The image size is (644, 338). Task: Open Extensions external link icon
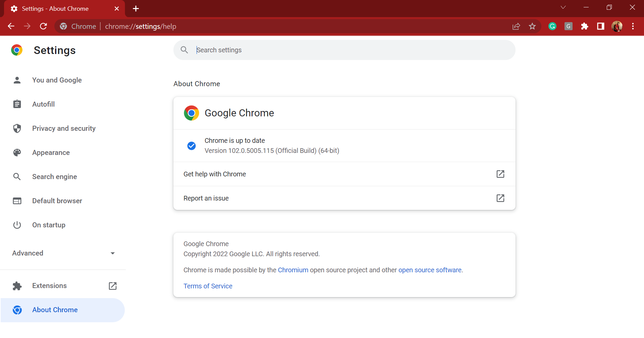pos(113,286)
